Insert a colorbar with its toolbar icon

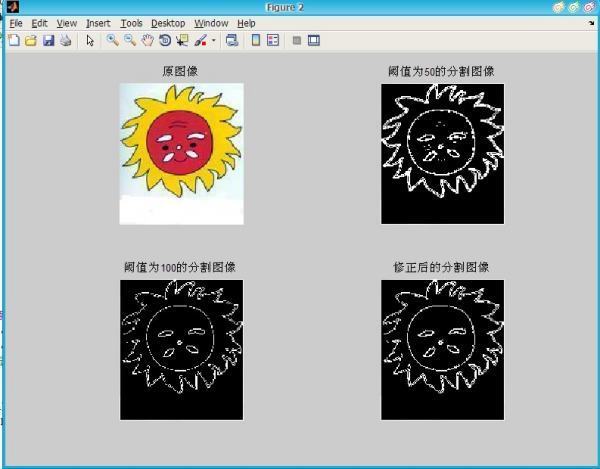(x=256, y=40)
